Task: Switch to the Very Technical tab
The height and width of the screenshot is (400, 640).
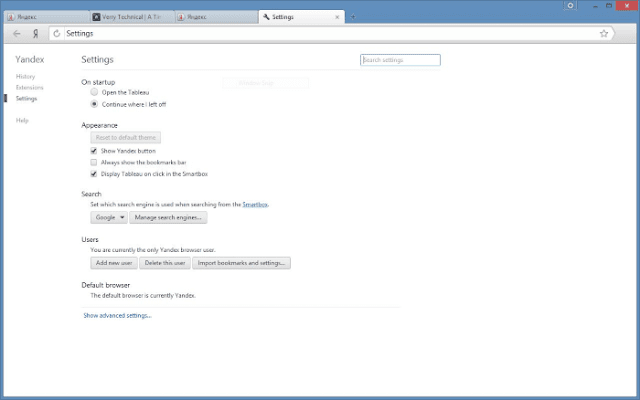Action: coord(132,17)
